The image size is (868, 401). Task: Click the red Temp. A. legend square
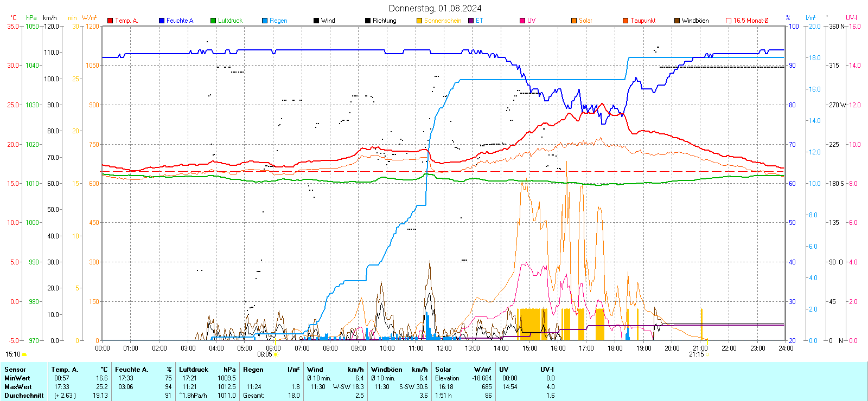pos(110,21)
